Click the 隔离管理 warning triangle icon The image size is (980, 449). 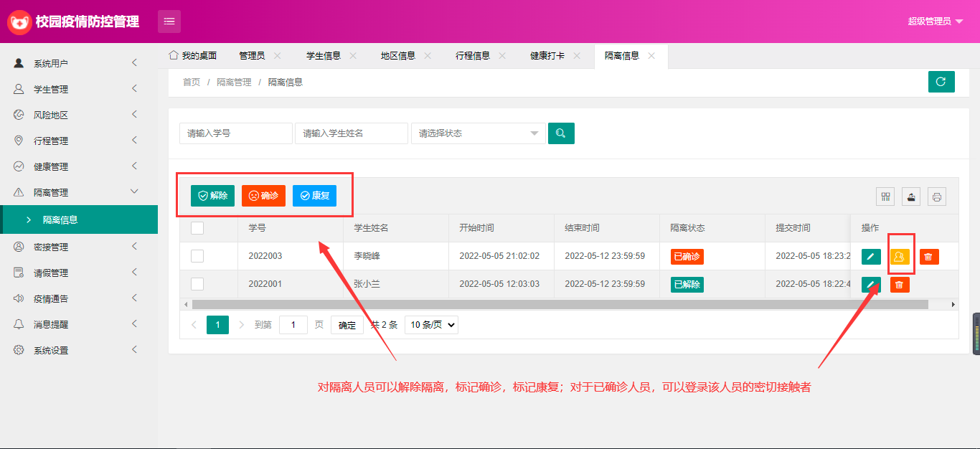[19, 192]
